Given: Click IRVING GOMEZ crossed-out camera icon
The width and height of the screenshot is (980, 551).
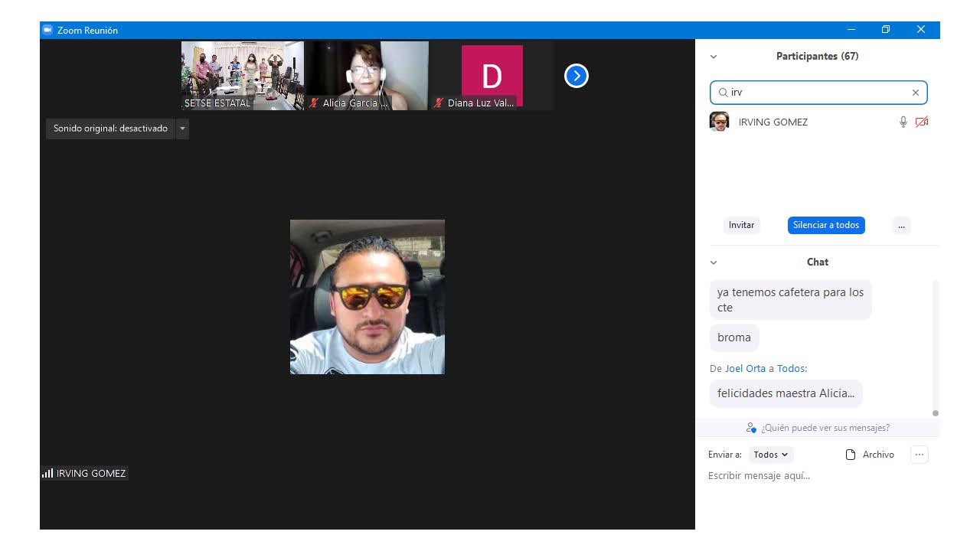Looking at the screenshot, I should tap(922, 122).
